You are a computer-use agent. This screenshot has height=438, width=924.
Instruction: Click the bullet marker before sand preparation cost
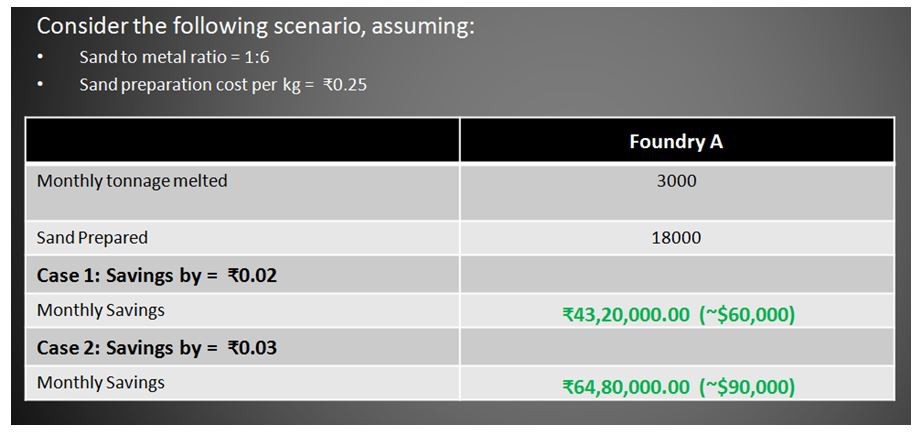click(x=42, y=85)
